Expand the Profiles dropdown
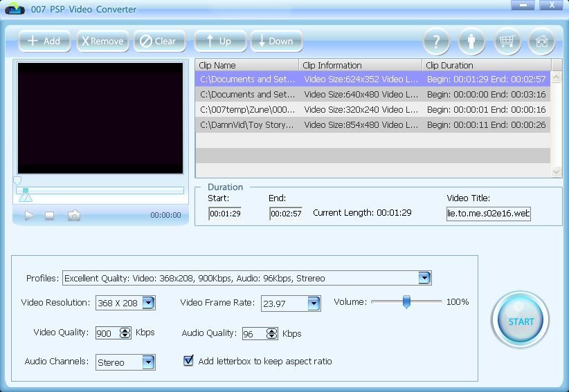This screenshot has height=392, width=569. pos(424,278)
